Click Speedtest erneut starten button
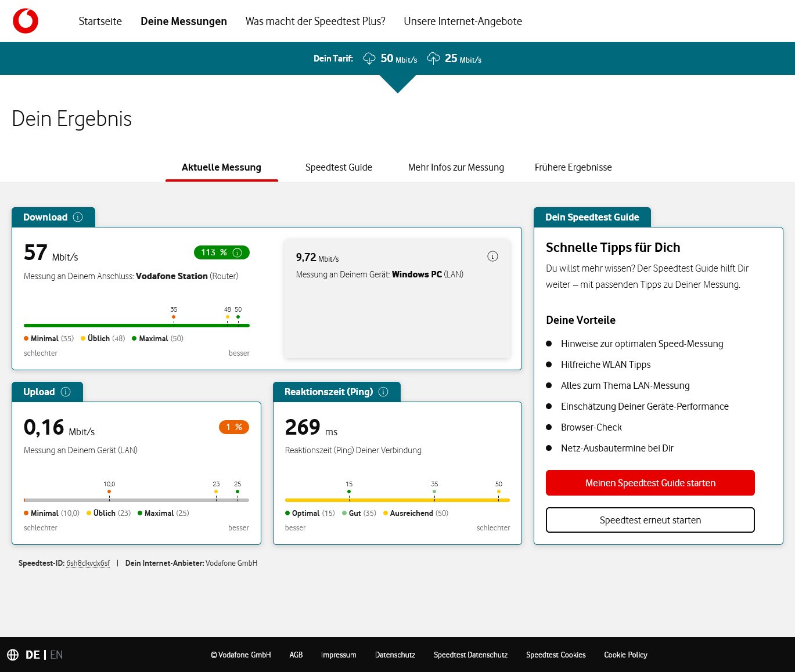This screenshot has width=795, height=672. coord(650,520)
